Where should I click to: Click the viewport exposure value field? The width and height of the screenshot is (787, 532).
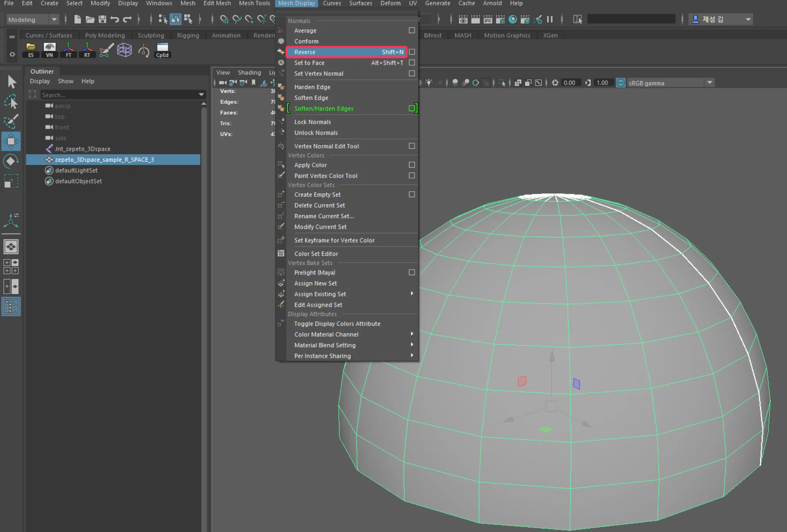pyautogui.click(x=571, y=83)
